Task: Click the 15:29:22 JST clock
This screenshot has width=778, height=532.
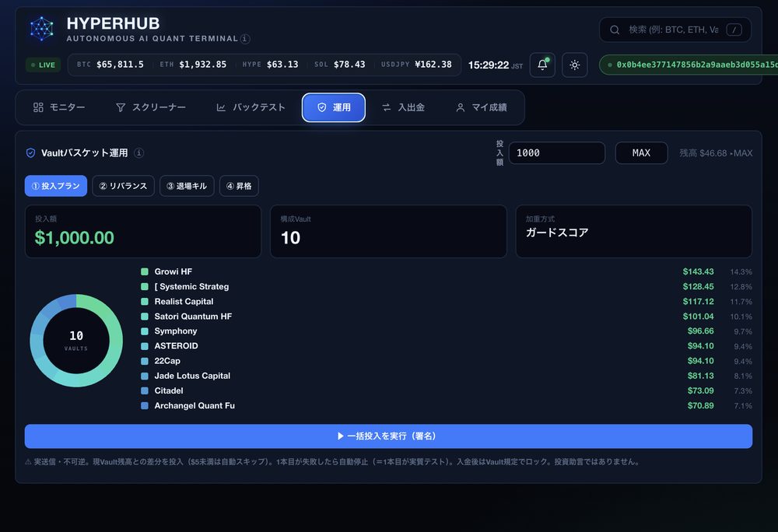Action: click(x=495, y=65)
